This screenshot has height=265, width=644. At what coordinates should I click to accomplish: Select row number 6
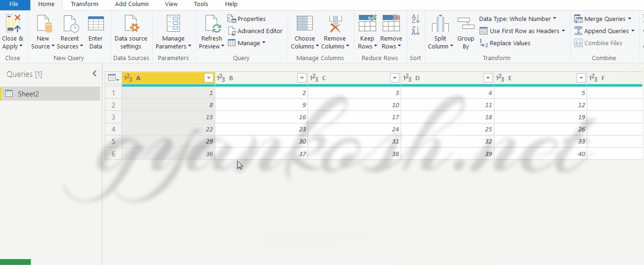[113, 154]
